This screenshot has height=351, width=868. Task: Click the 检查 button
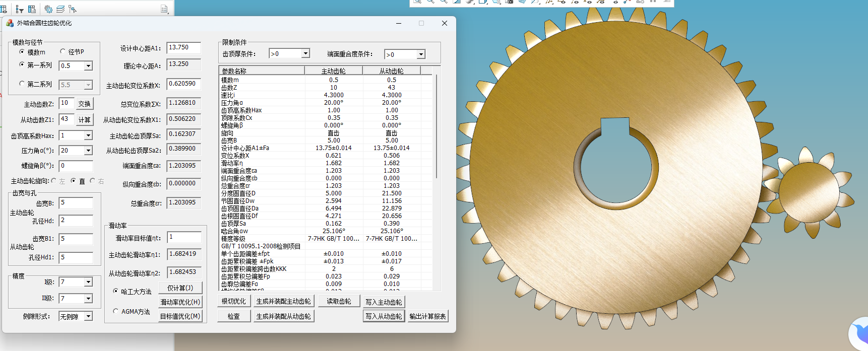tap(234, 316)
